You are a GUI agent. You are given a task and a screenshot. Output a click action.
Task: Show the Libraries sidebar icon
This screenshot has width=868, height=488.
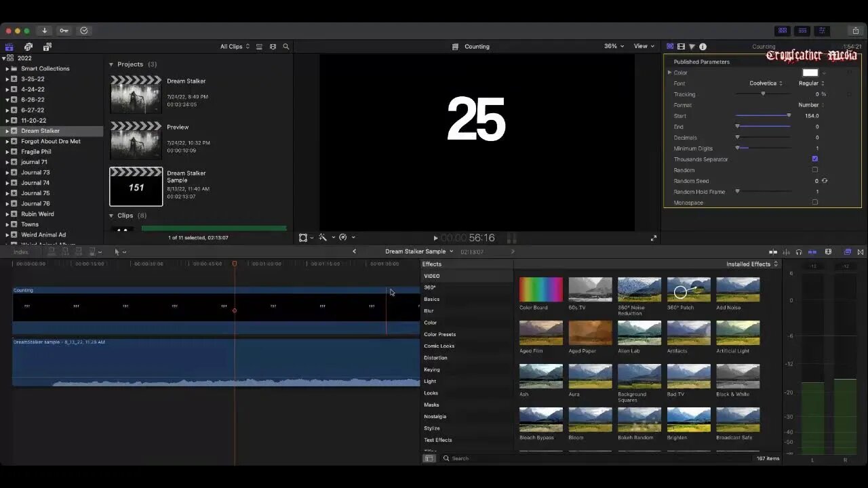[9, 47]
